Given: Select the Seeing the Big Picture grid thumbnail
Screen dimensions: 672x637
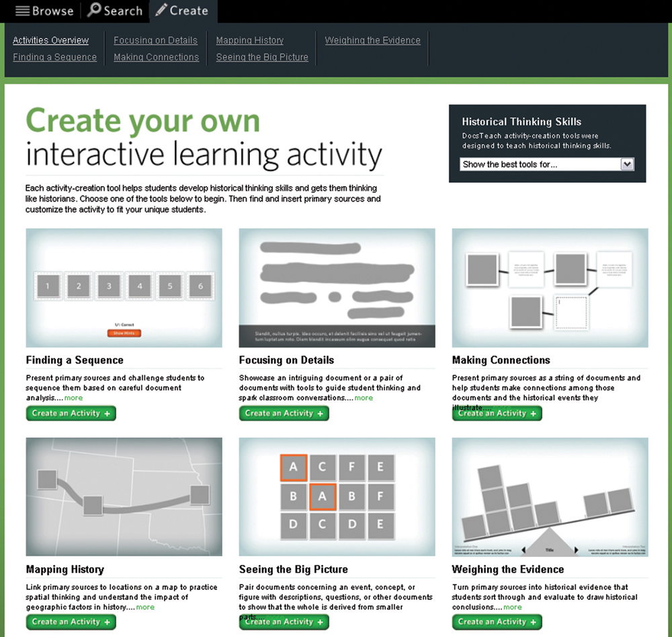Looking at the screenshot, I should pos(337,497).
